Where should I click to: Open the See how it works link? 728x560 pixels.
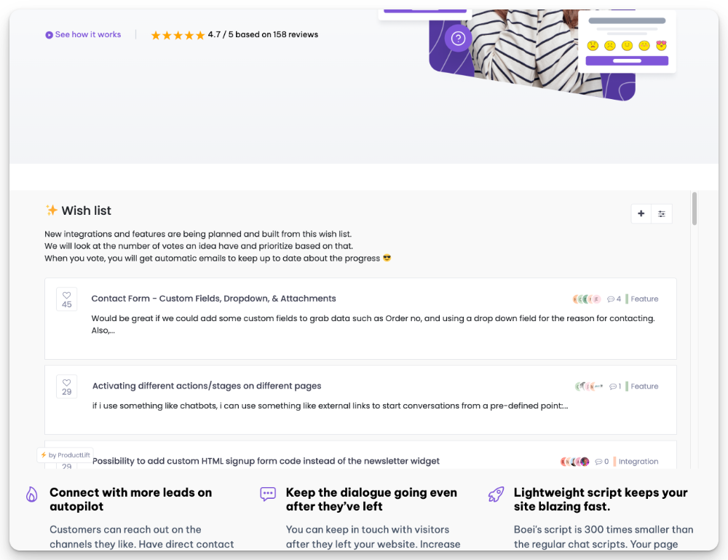tap(88, 35)
